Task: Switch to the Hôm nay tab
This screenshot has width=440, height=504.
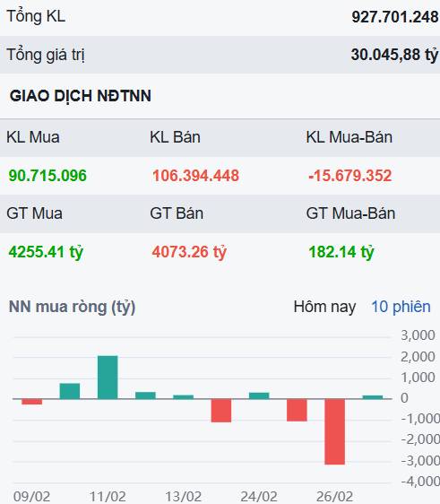Action: 324,307
